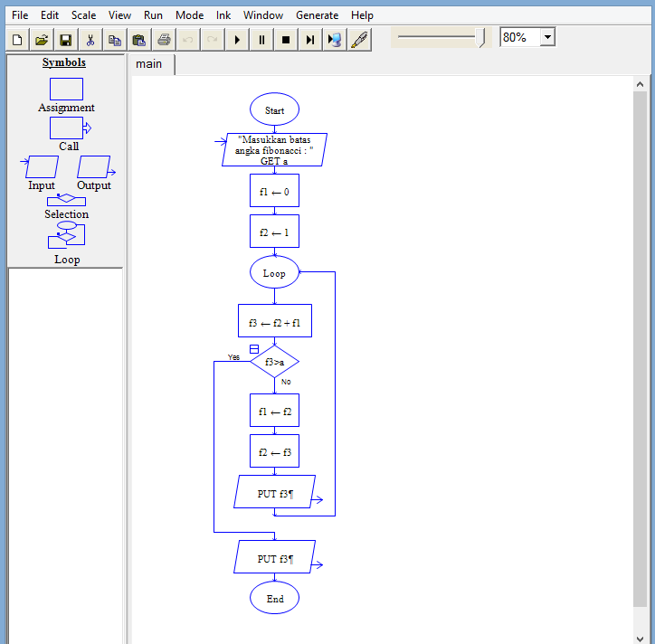Click the execution speed slider handle

(480, 38)
